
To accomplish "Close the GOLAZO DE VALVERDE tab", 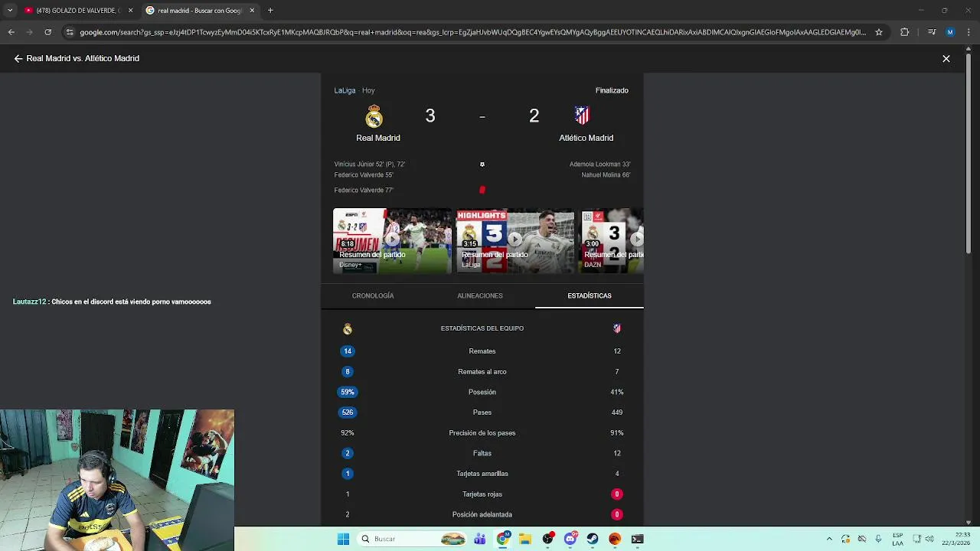I will point(130,11).
